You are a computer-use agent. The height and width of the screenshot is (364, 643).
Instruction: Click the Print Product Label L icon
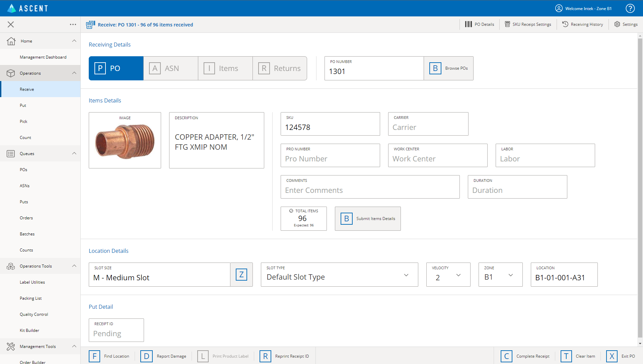[x=203, y=356]
